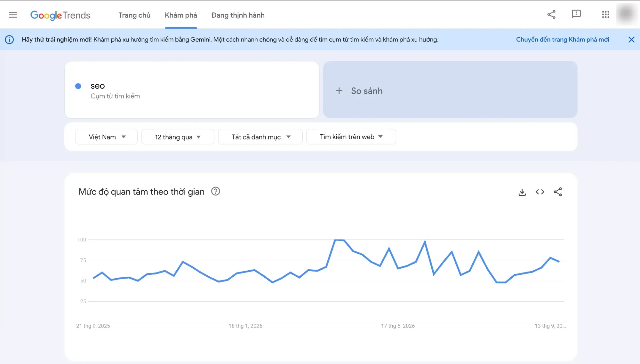Share via the header share icon
The height and width of the screenshot is (364, 640).
(551, 14)
